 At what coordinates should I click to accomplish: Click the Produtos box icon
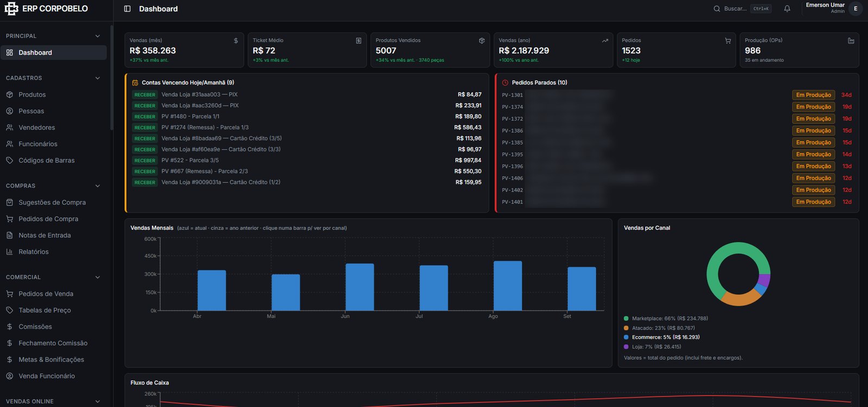point(10,94)
